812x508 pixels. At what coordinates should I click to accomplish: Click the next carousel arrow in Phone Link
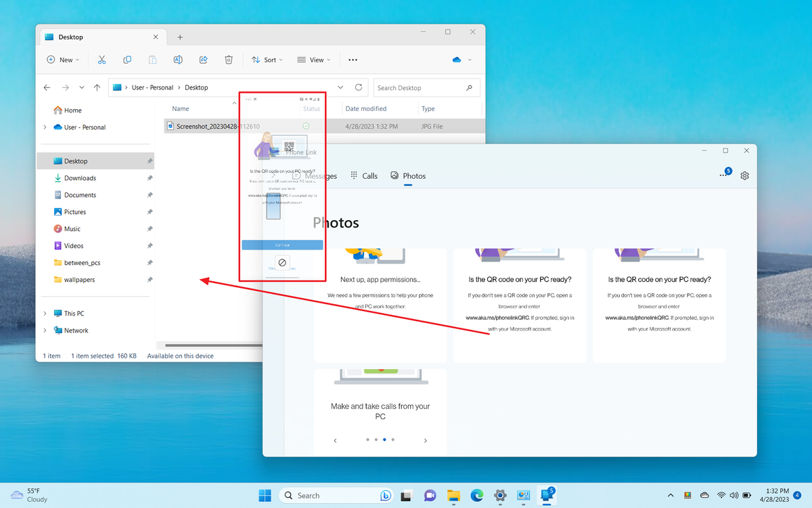(x=425, y=440)
